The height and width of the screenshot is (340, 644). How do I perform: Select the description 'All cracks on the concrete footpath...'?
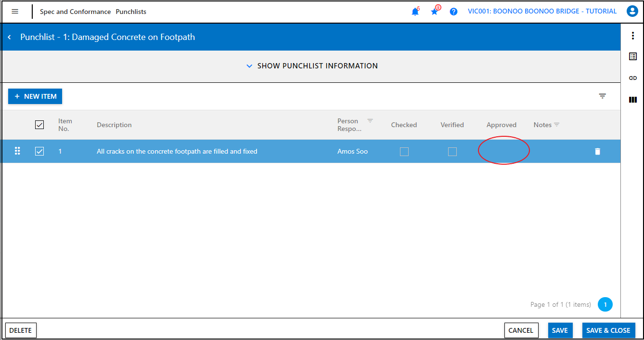[177, 151]
